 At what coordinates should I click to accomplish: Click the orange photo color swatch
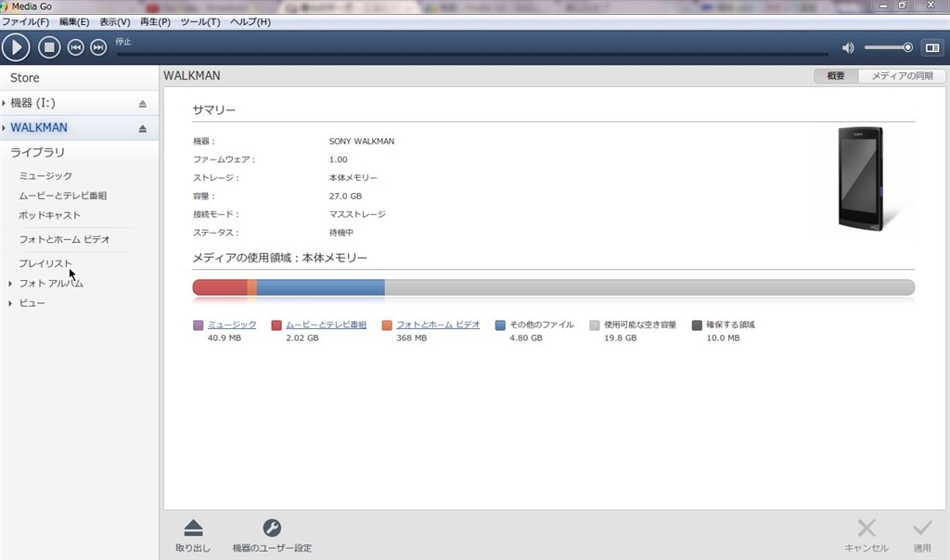(x=387, y=325)
